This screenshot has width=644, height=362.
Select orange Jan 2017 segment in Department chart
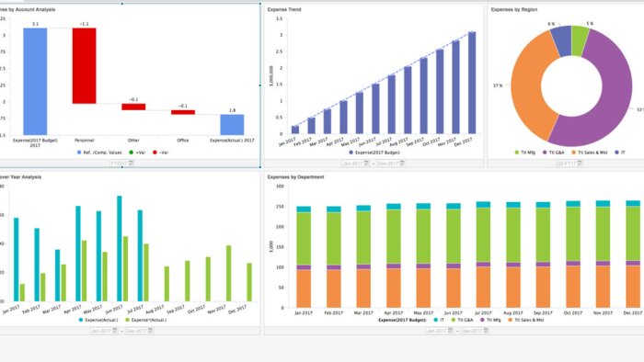304,288
